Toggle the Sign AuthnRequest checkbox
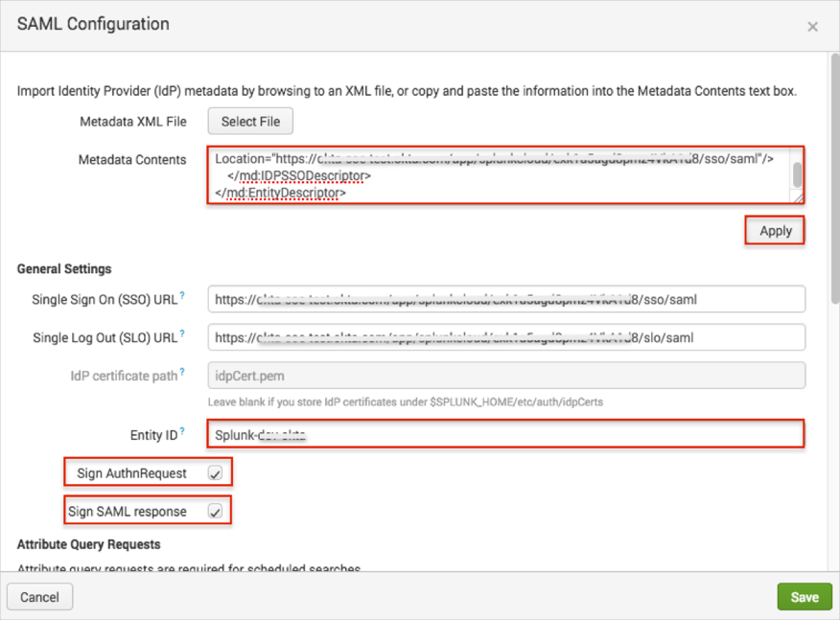 [216, 473]
